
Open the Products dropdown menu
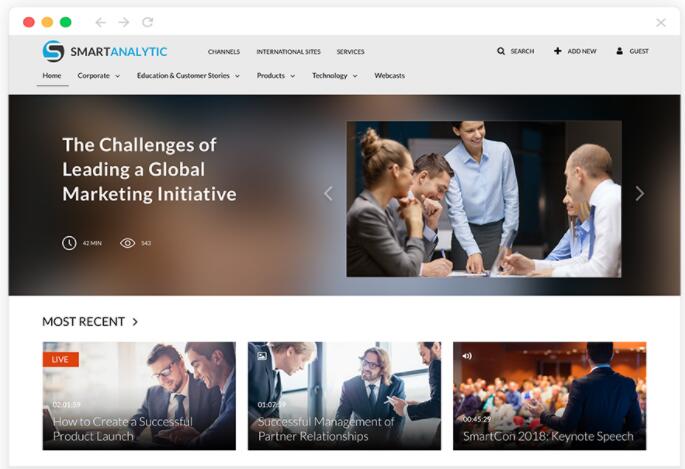coord(276,76)
